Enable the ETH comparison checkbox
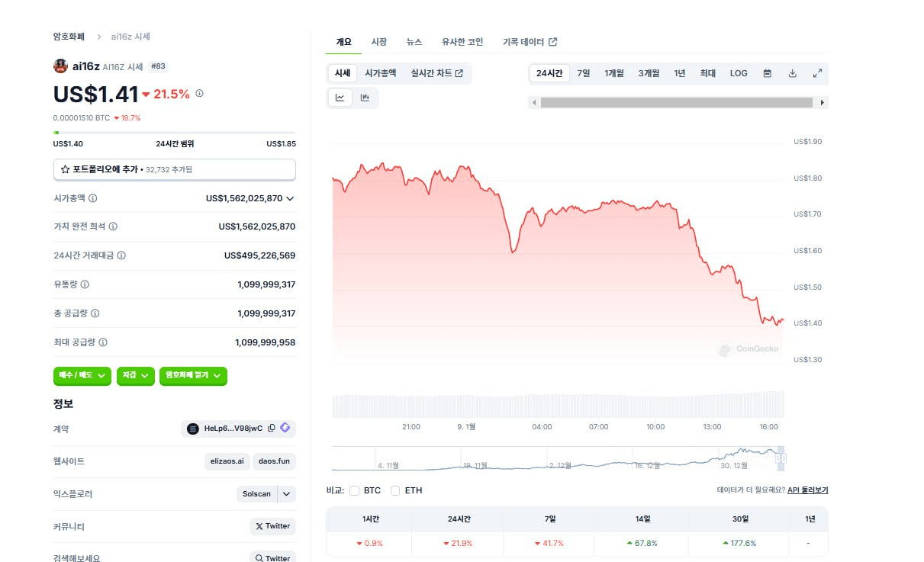The image size is (924, 562). point(395,490)
